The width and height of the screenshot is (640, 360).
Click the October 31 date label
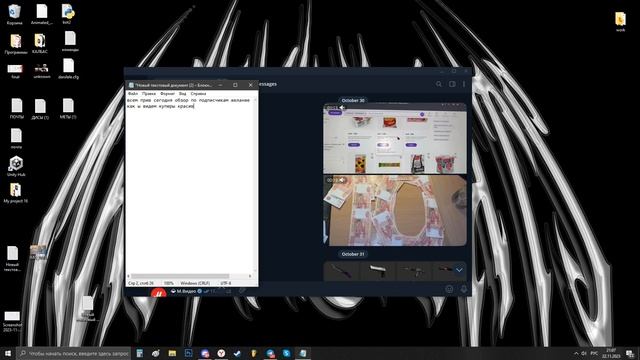click(353, 254)
